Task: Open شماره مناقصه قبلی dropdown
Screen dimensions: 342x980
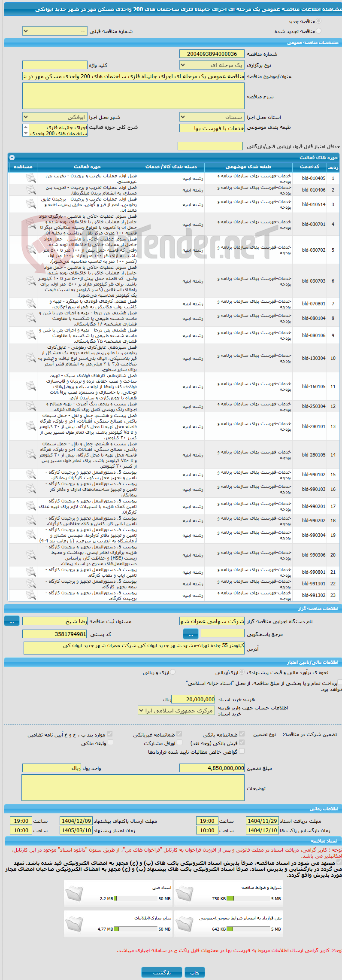Action: point(54,31)
